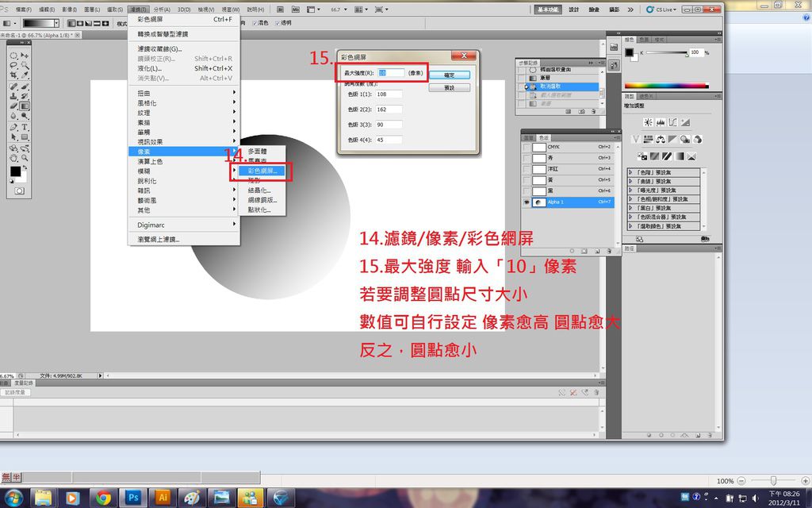Choose 彩色網屏... in the 像素 submenu
This screenshot has width=812, height=508.
click(262, 171)
